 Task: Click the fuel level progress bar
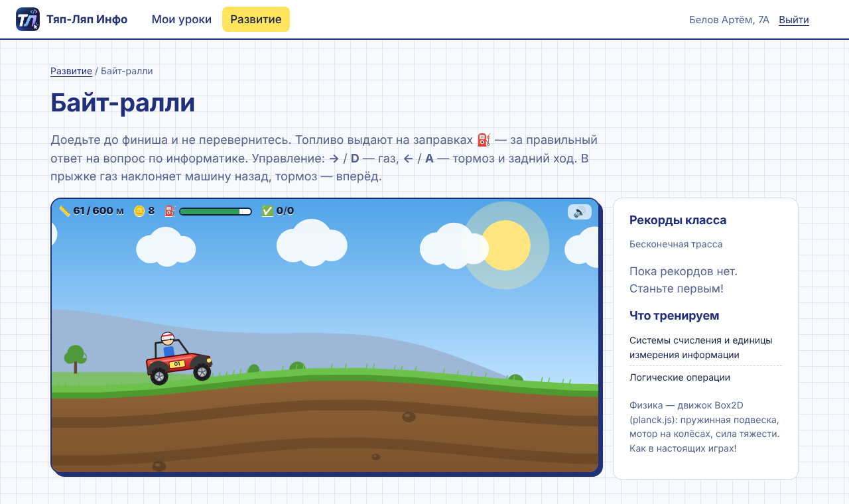click(216, 212)
